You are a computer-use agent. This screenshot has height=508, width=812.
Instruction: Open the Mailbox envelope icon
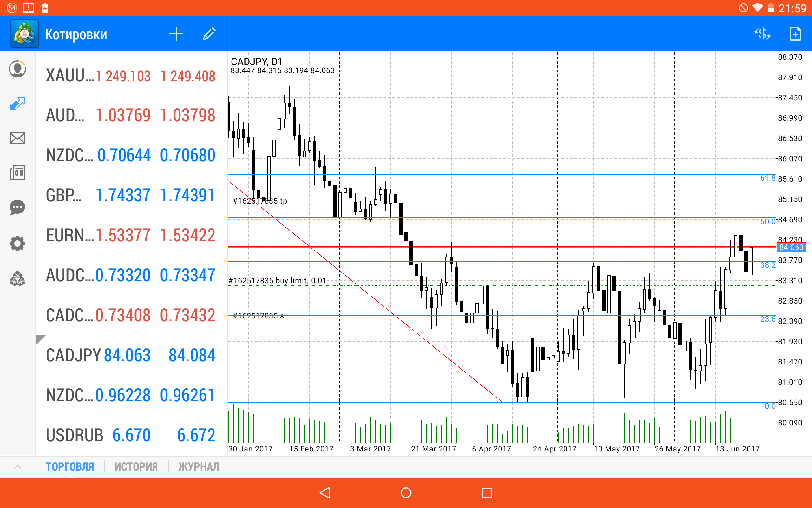pos(17,138)
